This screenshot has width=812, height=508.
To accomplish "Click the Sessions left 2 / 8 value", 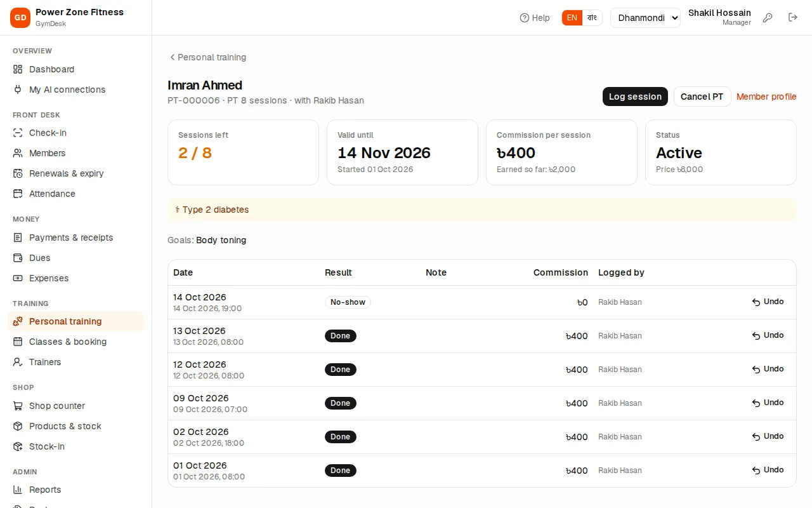I will pyautogui.click(x=195, y=153).
